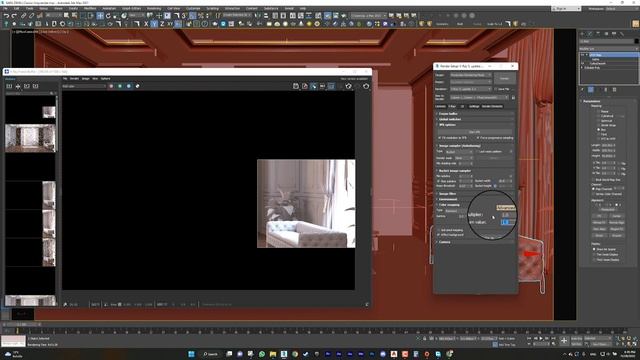This screenshot has width=640, height=360.
Task: Toggle Fit resolution to VFB checkbox
Action: pyautogui.click(x=440, y=138)
